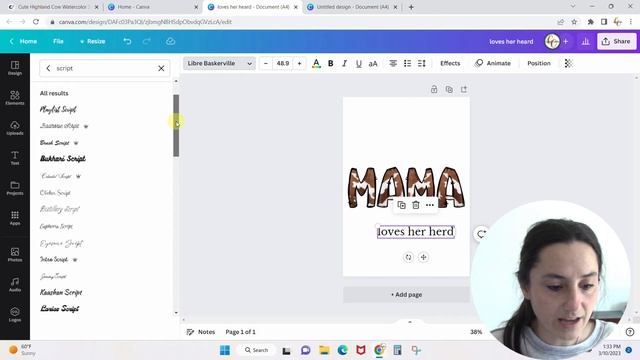Open the text color picker
Image resolution: width=640 pixels, height=360 pixels.
pyautogui.click(x=316, y=63)
